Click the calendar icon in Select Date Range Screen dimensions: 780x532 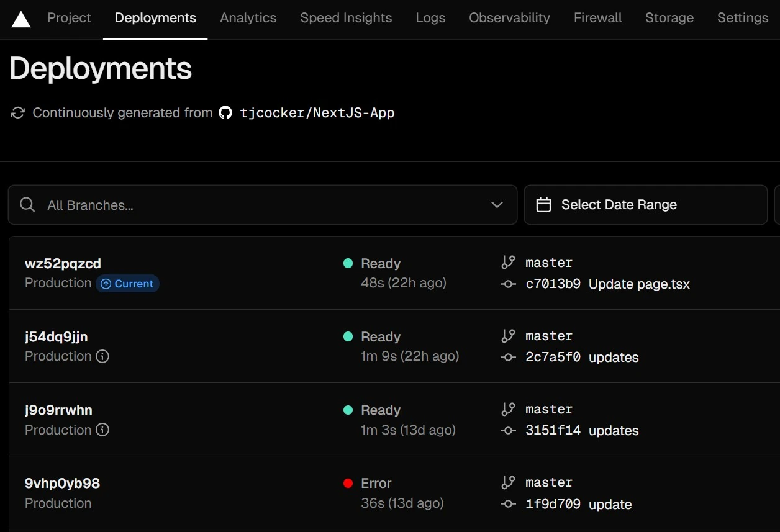[543, 205]
